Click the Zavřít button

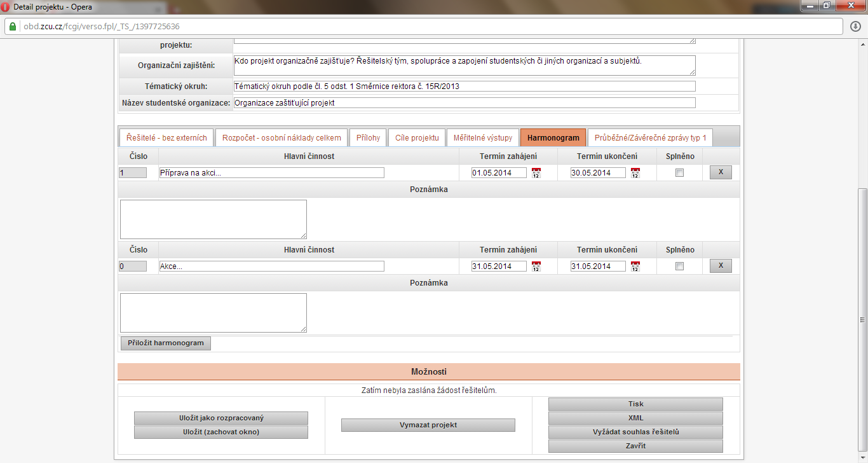point(635,446)
